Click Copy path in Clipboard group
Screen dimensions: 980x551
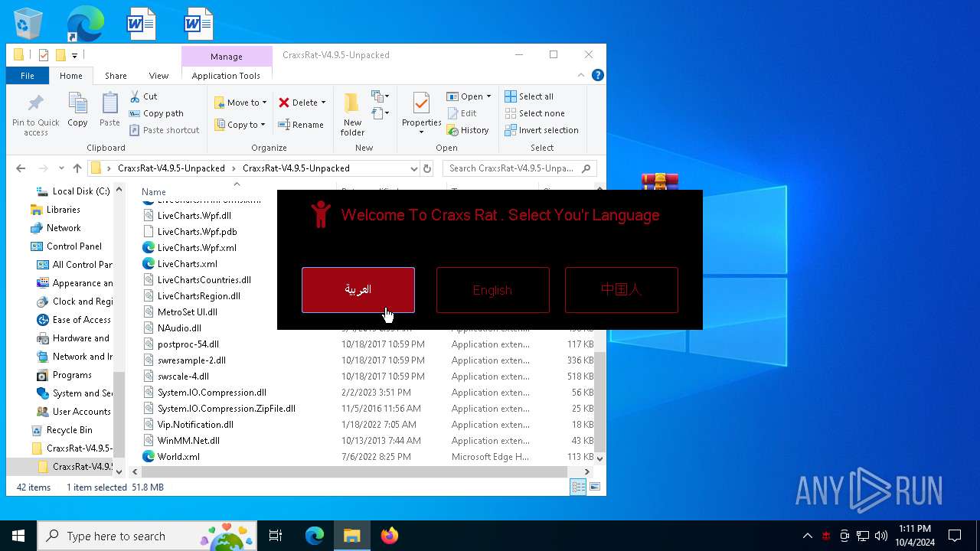156,113
